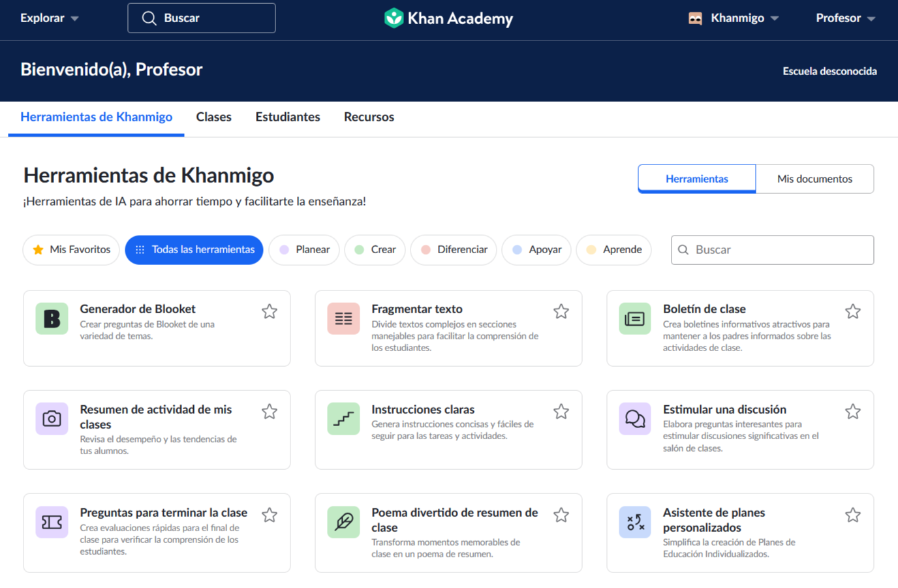Favorite the Fragmentar texto tool
The image size is (898, 588).
(x=561, y=311)
